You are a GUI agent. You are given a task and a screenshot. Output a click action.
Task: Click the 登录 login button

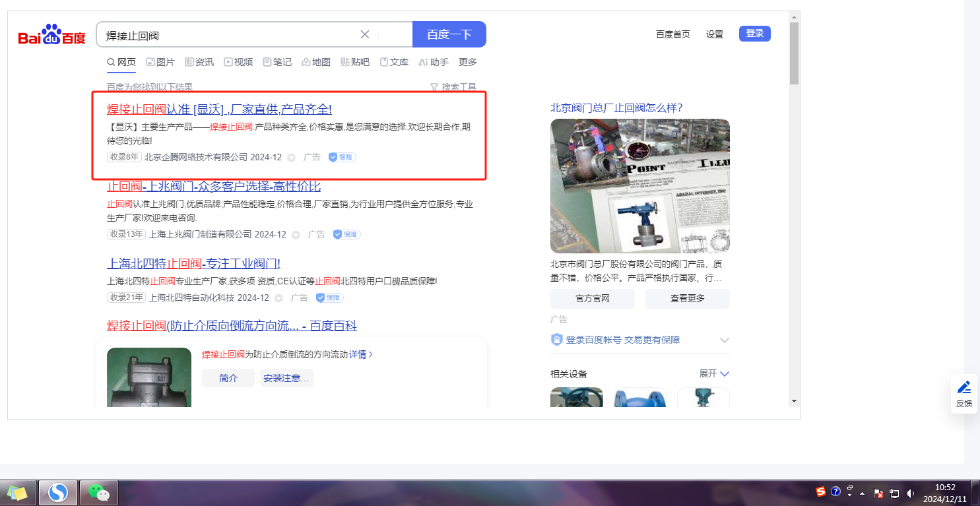755,34
